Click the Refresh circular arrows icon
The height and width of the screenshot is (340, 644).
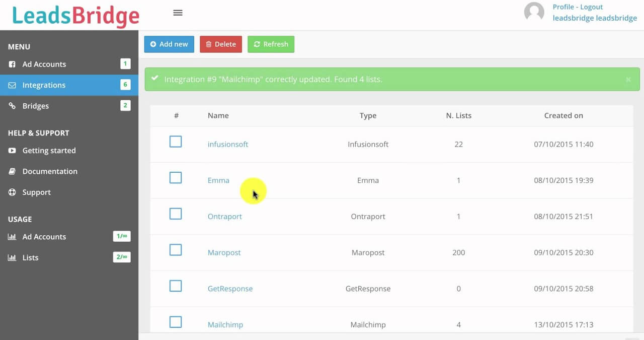tap(258, 44)
